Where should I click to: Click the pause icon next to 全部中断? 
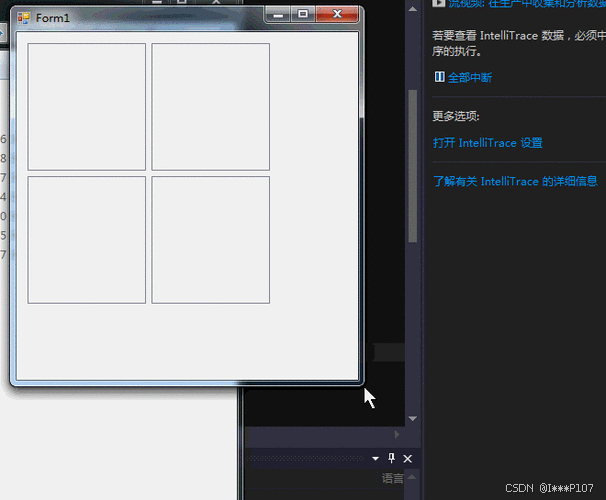[439, 77]
